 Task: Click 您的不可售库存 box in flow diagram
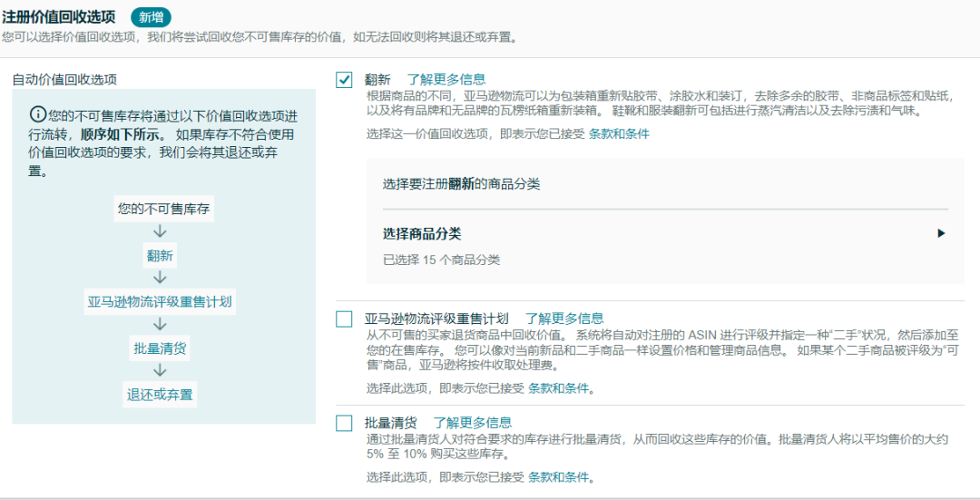(x=163, y=210)
